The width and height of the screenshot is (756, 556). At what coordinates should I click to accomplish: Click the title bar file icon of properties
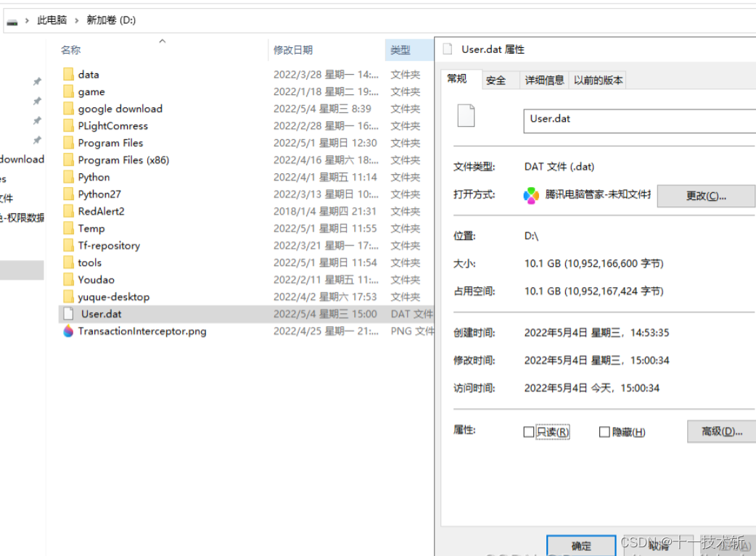pyautogui.click(x=448, y=49)
